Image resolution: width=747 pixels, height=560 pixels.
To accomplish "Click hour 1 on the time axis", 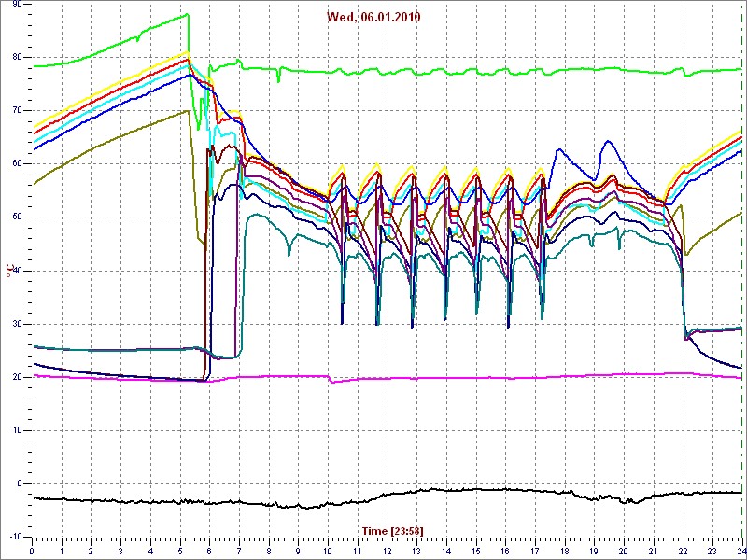I will tap(62, 550).
